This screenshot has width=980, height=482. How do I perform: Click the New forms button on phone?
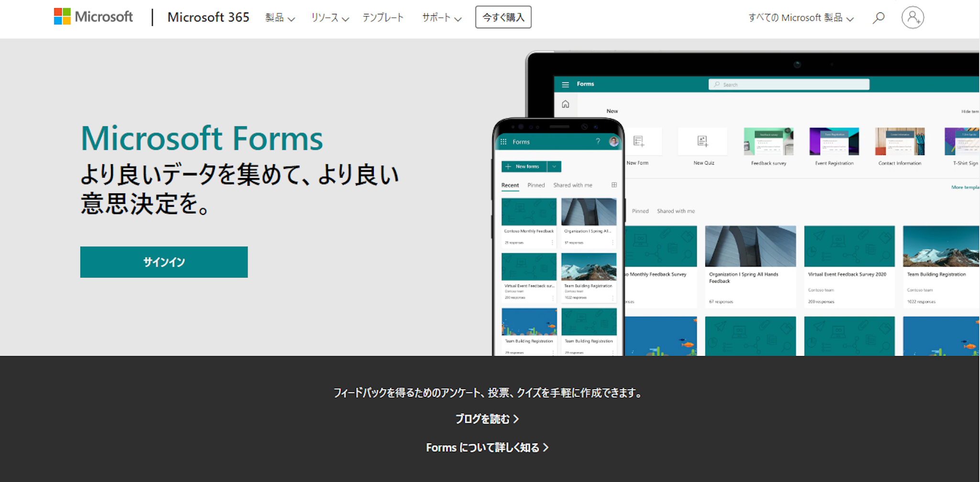click(524, 167)
